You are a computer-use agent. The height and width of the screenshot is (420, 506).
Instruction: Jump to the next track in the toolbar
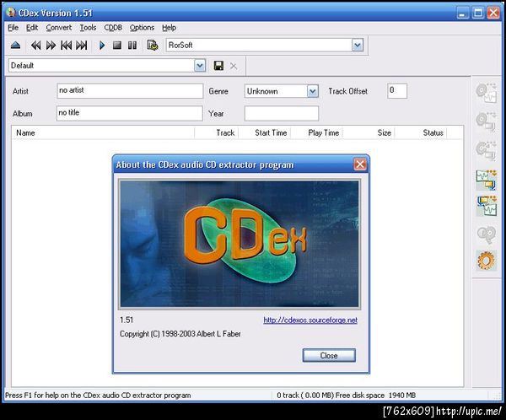pyautogui.click(x=82, y=46)
